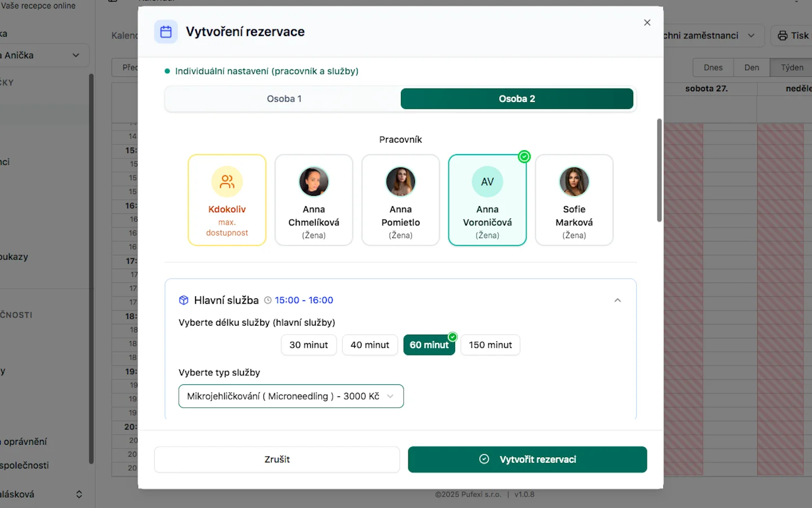Close the reservation dialog with X
The image size is (812, 508).
pos(647,23)
